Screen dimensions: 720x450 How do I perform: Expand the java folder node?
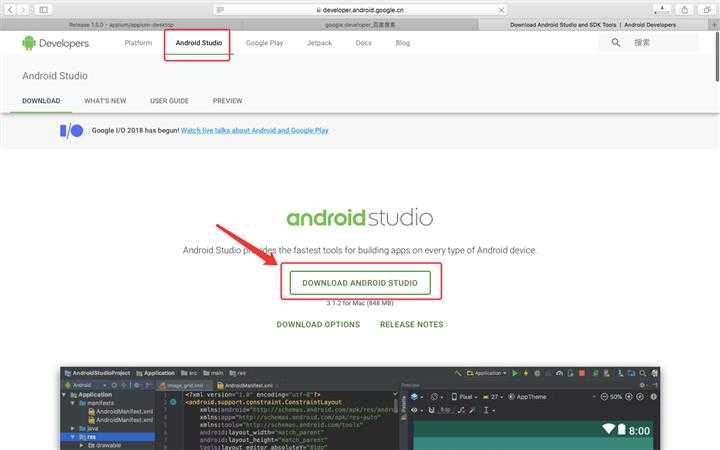(73, 428)
